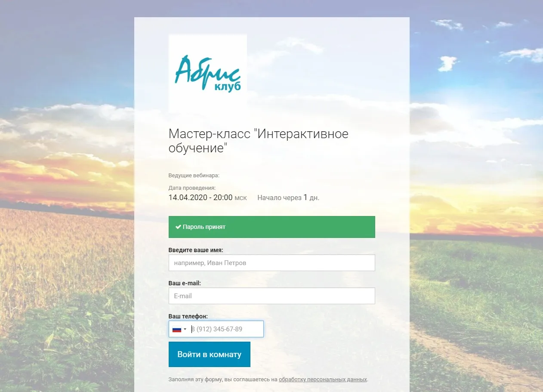Screen dimensions: 543x392
Task: Click the checkmark icon in the green banner
Action: (178, 227)
